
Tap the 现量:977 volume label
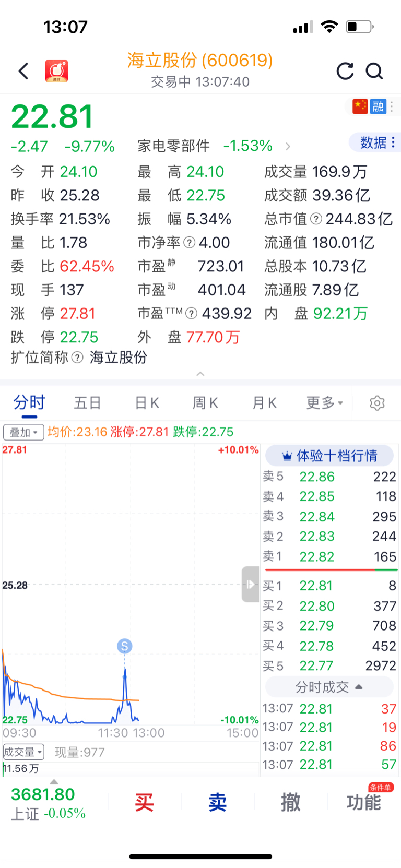pyautogui.click(x=80, y=752)
